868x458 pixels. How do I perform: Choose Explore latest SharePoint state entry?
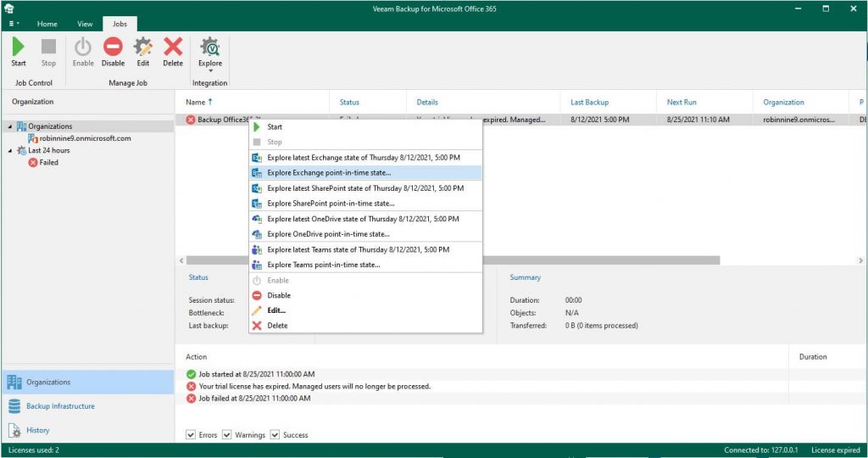point(365,188)
